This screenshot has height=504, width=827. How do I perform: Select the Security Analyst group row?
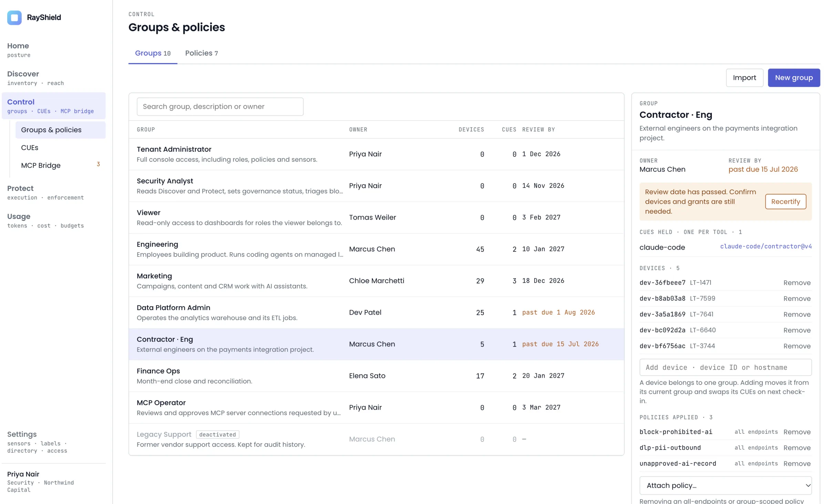pos(376,186)
